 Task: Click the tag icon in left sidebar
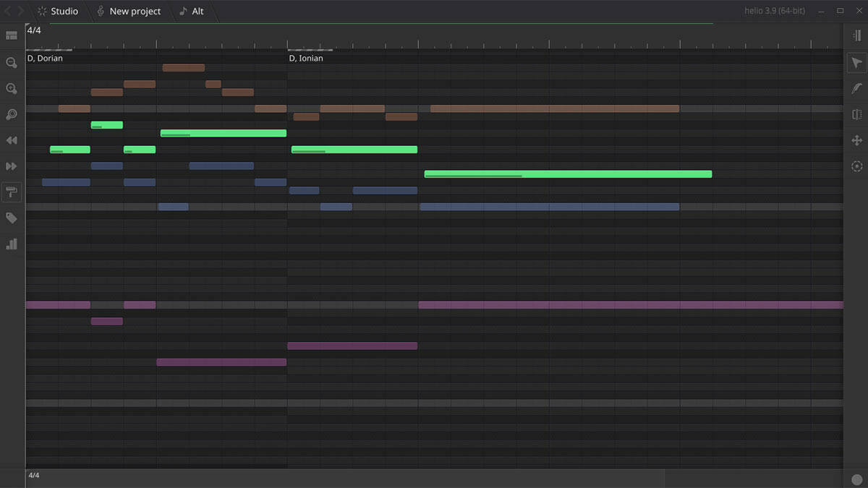(12, 218)
